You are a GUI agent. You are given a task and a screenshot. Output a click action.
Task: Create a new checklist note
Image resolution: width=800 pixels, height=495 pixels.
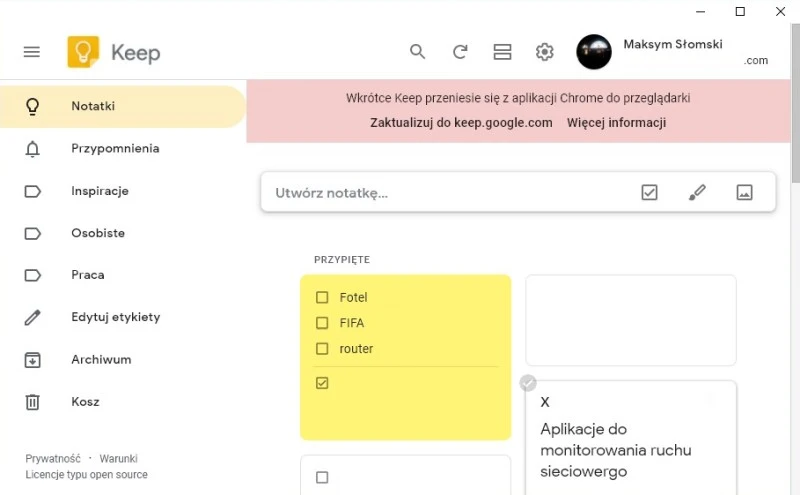tap(649, 192)
